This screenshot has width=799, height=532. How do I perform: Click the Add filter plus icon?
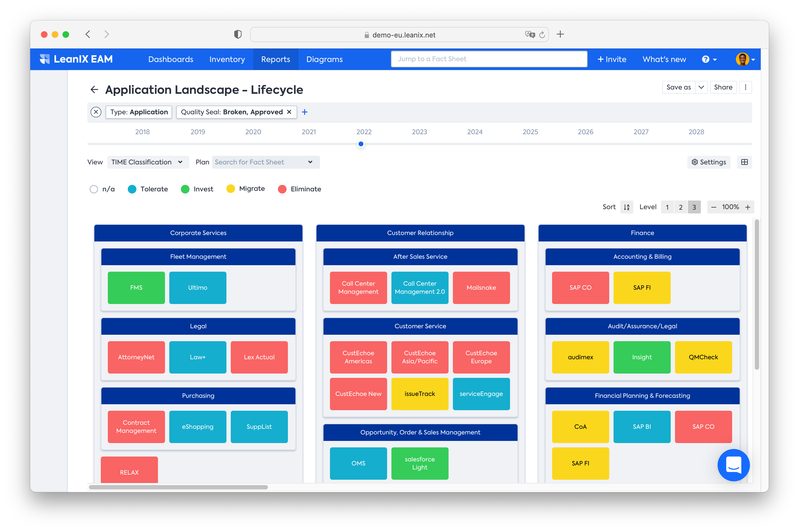[305, 112]
